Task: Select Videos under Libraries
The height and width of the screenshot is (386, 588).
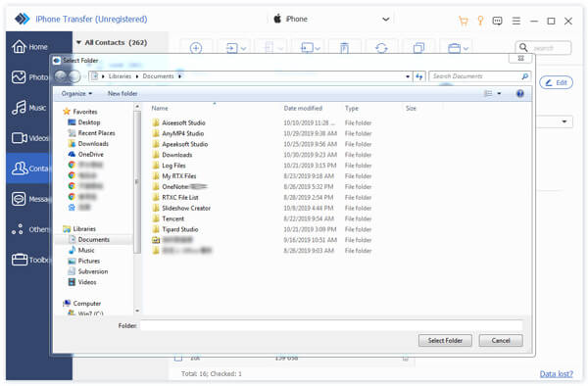Action: 86,282
